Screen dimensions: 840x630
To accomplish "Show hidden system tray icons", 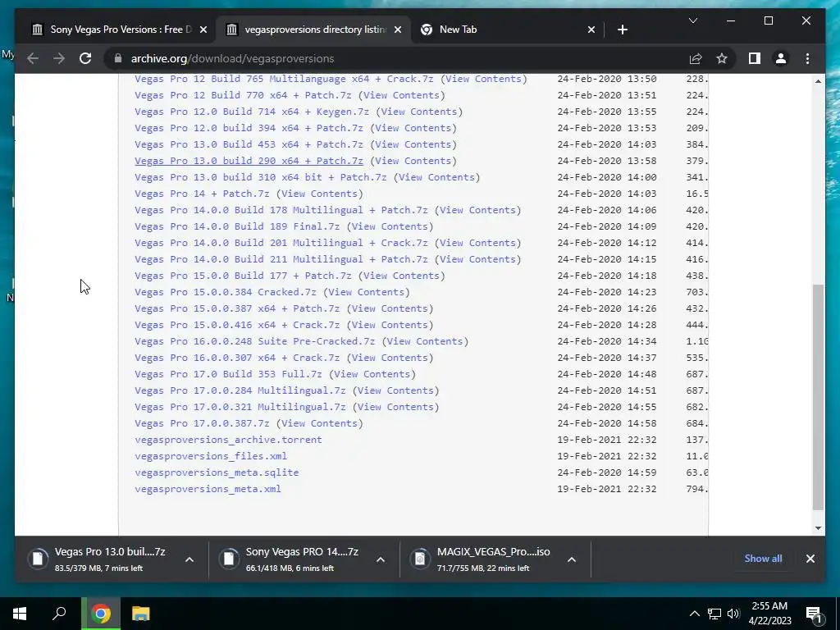I will (x=694, y=614).
